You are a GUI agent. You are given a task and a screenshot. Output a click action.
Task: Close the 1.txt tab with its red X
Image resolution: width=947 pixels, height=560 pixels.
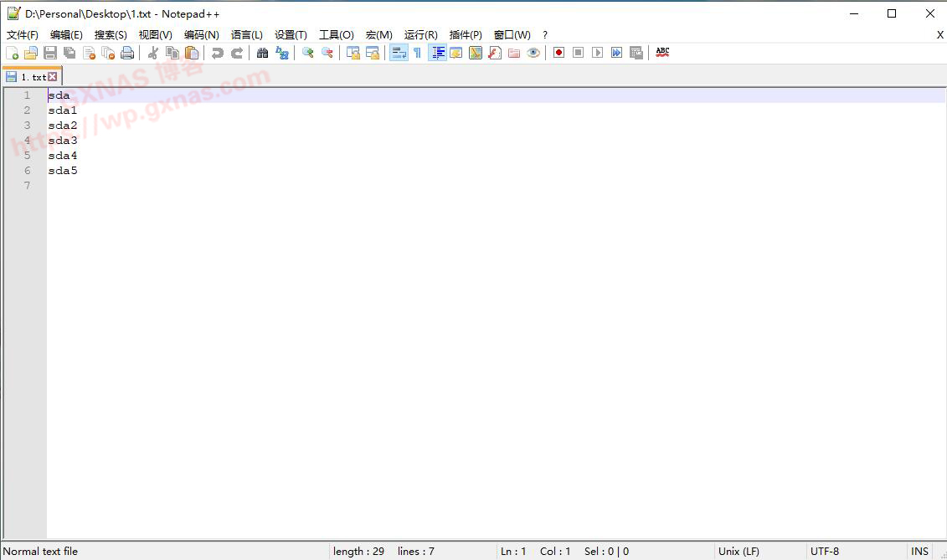point(53,77)
